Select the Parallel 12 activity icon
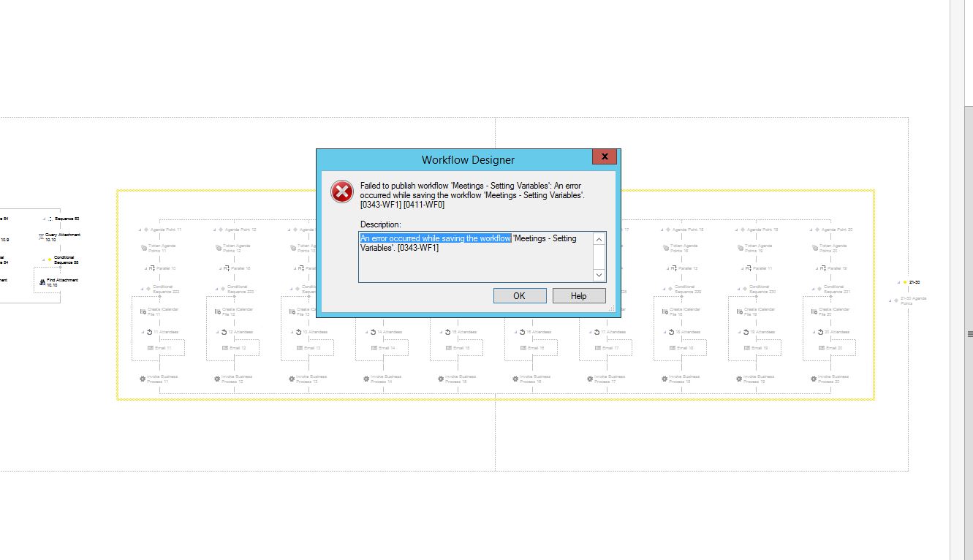 click(674, 268)
